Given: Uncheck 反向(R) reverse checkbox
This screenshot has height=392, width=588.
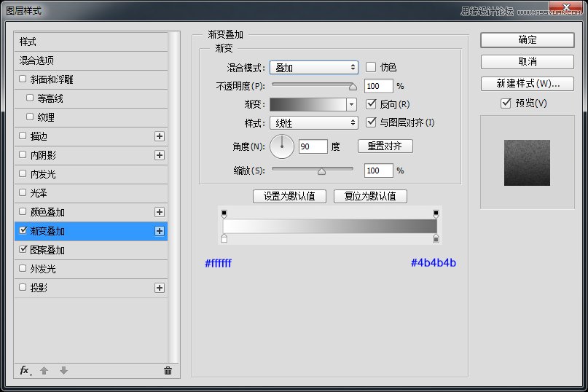Looking at the screenshot, I should [371, 104].
